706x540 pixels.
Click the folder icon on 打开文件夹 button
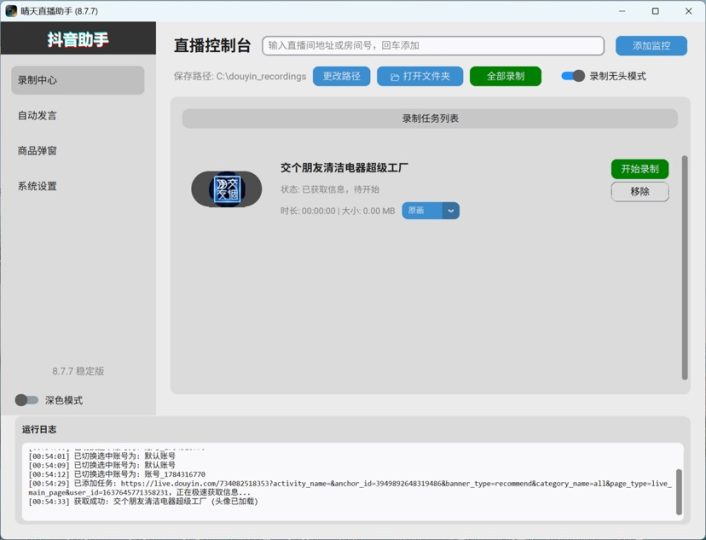[x=394, y=77]
